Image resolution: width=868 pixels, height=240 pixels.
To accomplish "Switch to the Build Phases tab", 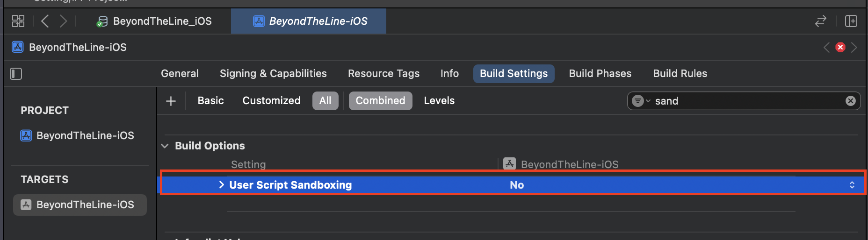I will pos(600,74).
